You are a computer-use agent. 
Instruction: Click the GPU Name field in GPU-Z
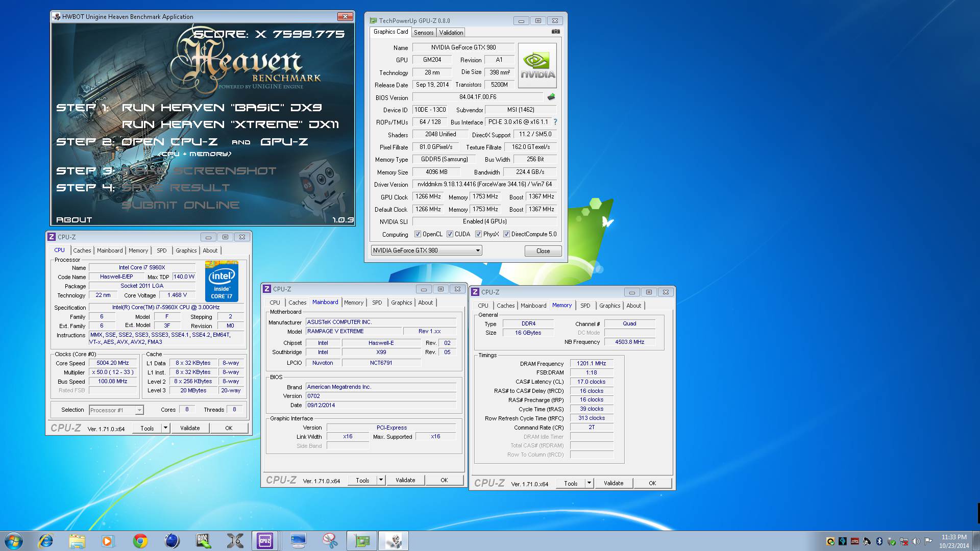(463, 47)
